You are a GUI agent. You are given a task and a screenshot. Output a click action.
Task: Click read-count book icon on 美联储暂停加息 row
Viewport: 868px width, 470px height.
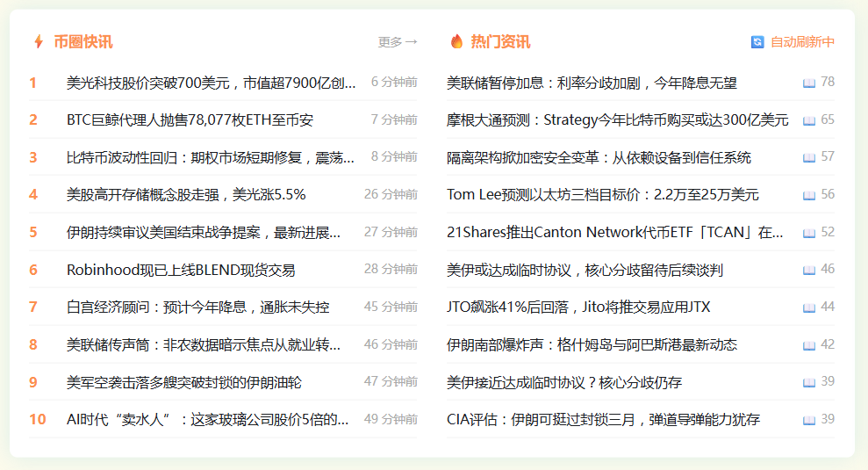(809, 83)
